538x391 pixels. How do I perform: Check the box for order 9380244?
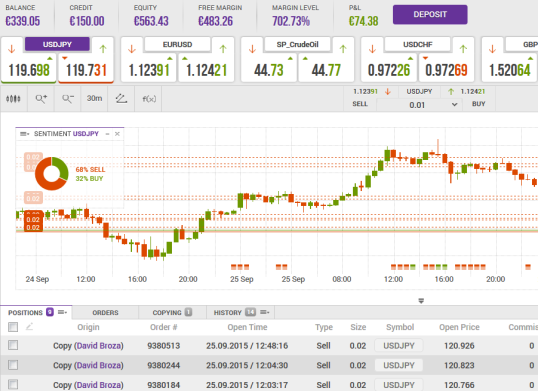pyautogui.click(x=13, y=365)
